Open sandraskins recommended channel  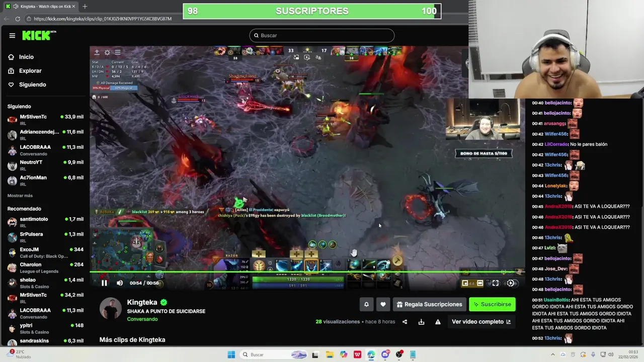tap(45, 341)
